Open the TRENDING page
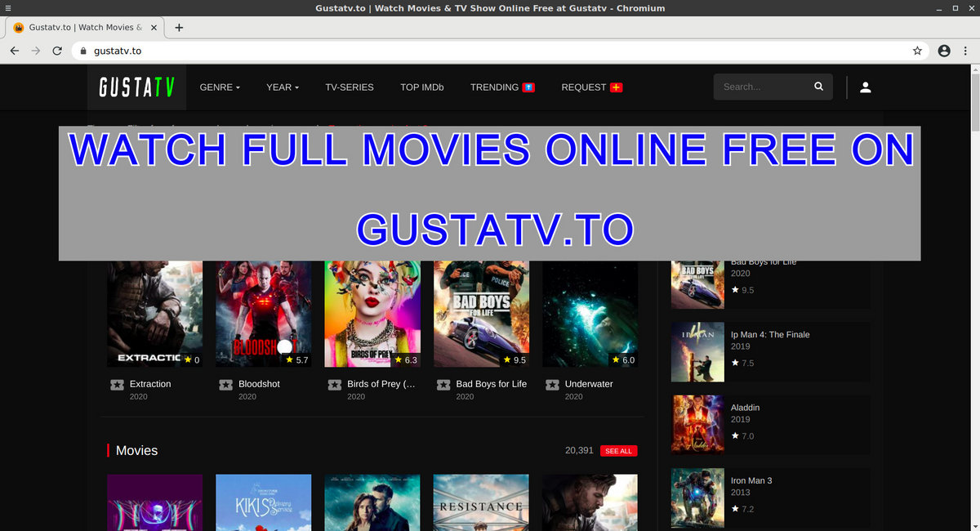 (x=502, y=87)
